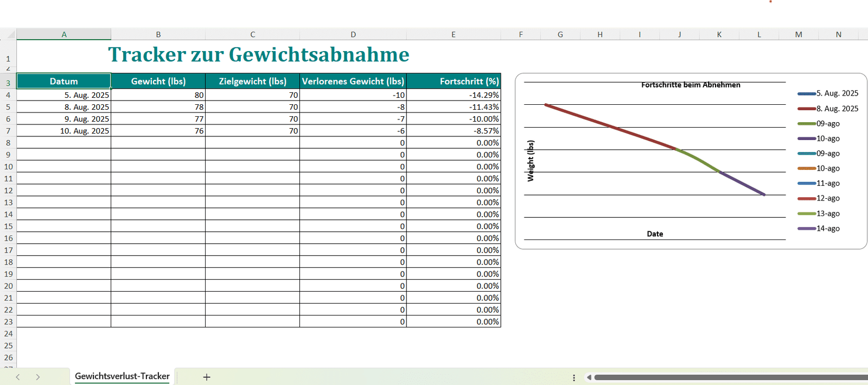
Task: Open the sheet tab options dots
Action: [574, 377]
